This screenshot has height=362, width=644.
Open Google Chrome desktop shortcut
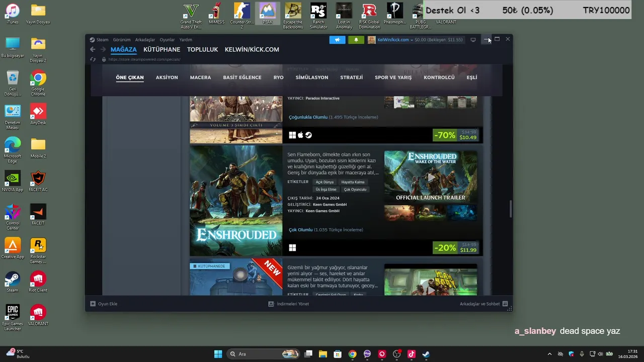click(x=38, y=83)
